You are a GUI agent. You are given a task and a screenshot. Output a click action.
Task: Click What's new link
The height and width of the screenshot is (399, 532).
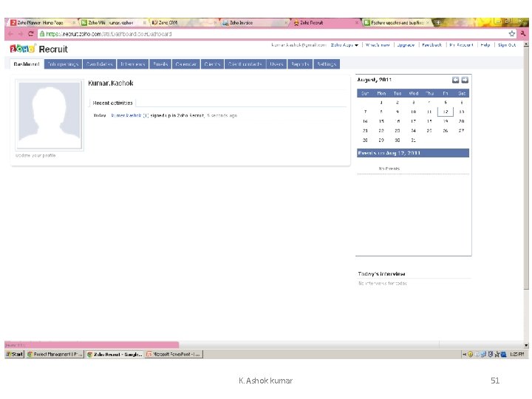pyautogui.click(x=378, y=45)
